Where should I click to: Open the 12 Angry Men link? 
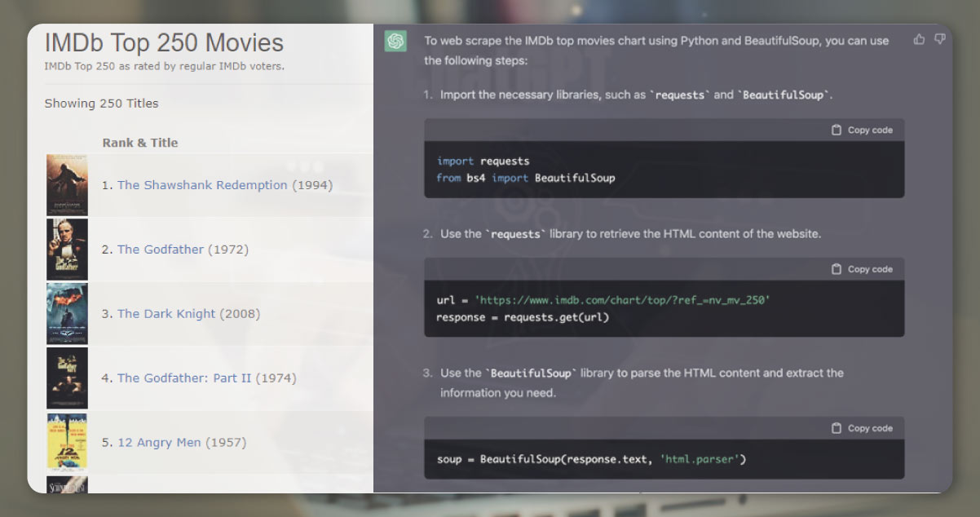159,443
